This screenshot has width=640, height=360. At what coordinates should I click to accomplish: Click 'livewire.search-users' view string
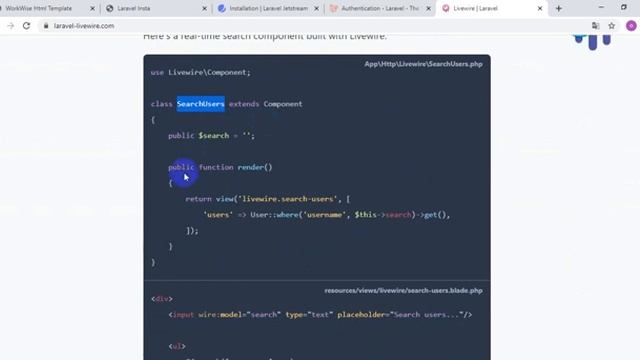tap(288, 199)
